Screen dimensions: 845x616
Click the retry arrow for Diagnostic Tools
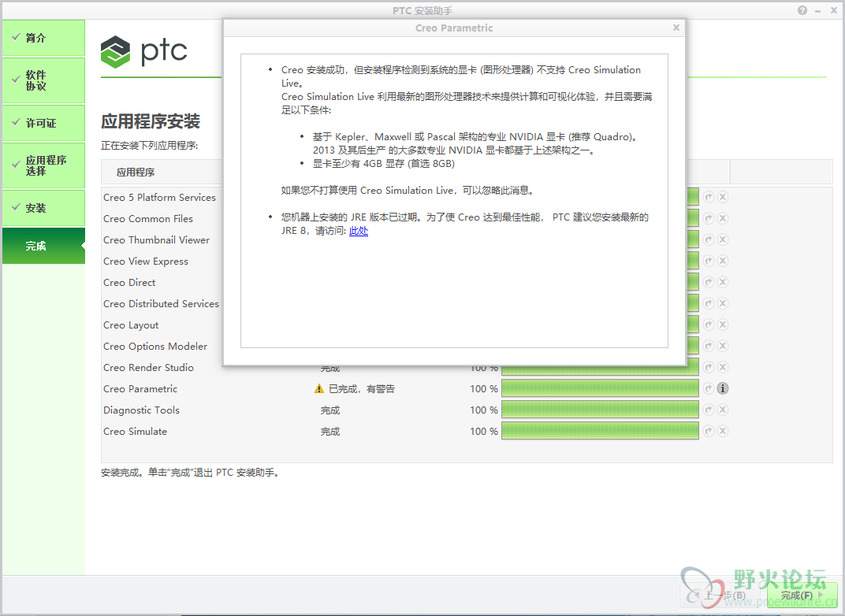pyautogui.click(x=709, y=410)
